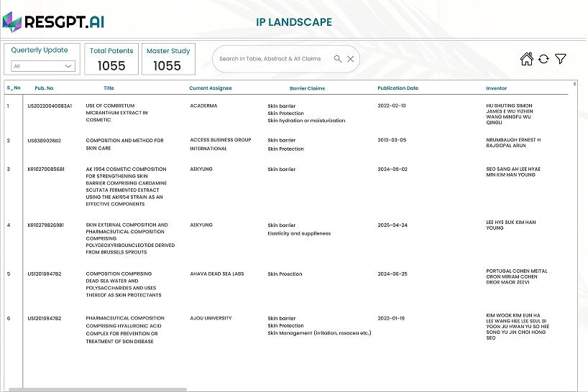
Task: Click inventor NRUMBAUGH ERNEST H cell
Action: tap(513, 143)
